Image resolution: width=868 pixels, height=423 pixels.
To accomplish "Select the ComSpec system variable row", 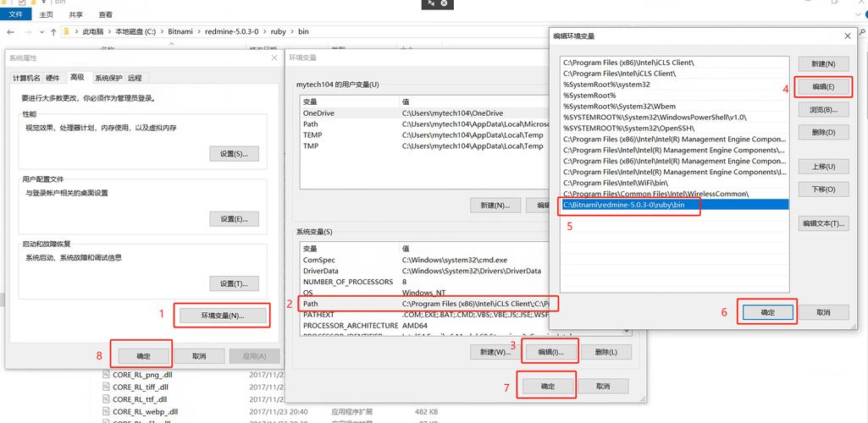I will pos(426,260).
